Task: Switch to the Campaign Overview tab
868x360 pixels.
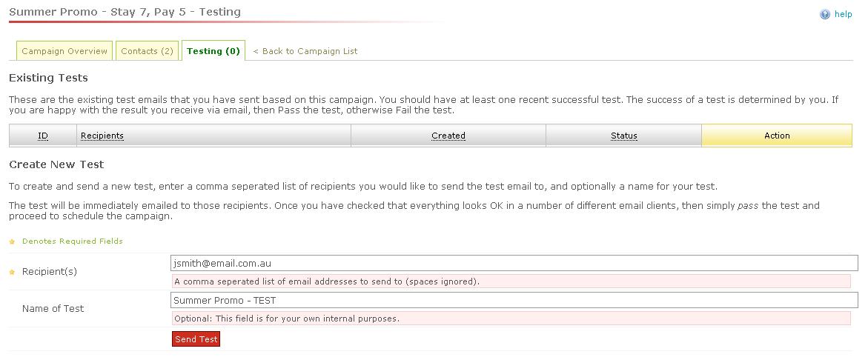Action: tap(64, 51)
